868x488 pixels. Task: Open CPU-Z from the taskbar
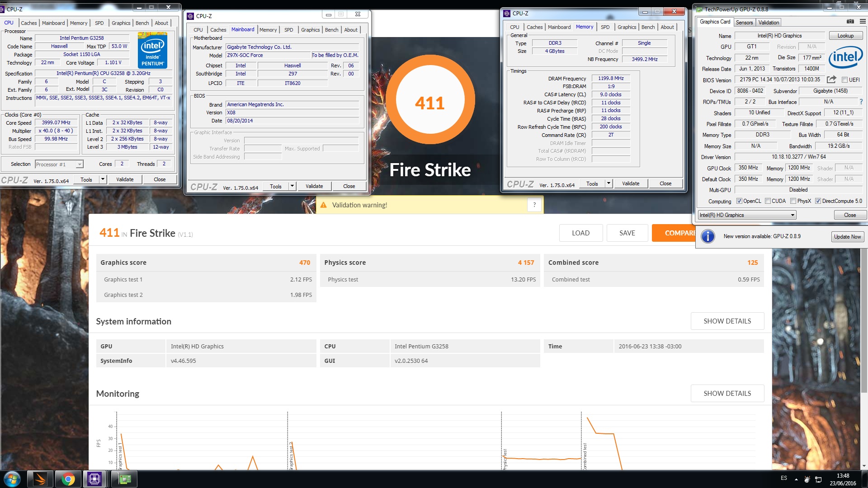[94, 479]
